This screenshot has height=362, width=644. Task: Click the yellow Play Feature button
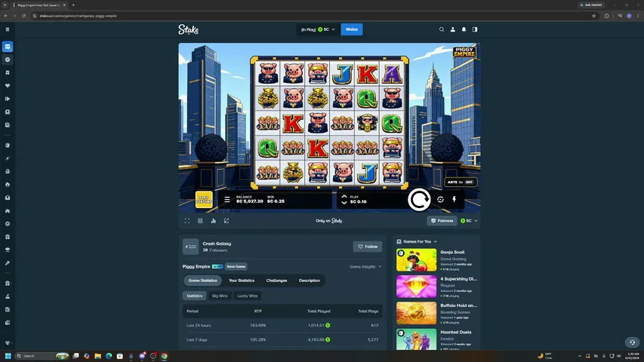pyautogui.click(x=204, y=200)
